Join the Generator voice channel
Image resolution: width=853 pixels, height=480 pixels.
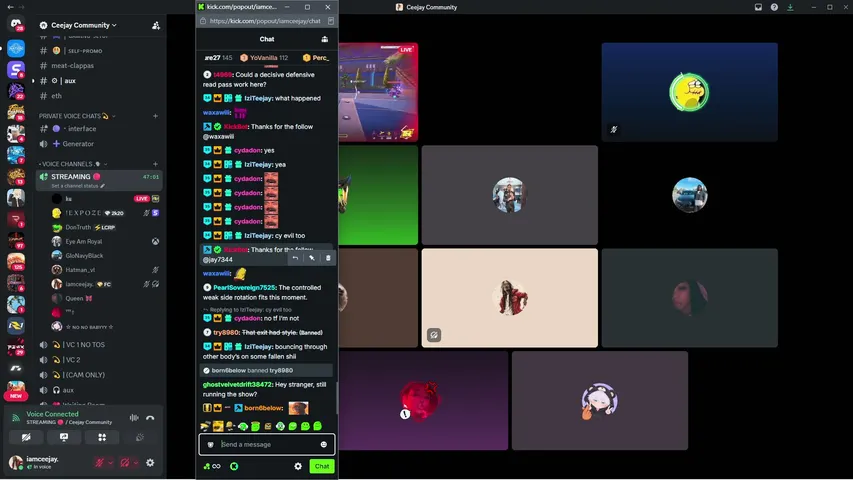tap(99, 144)
